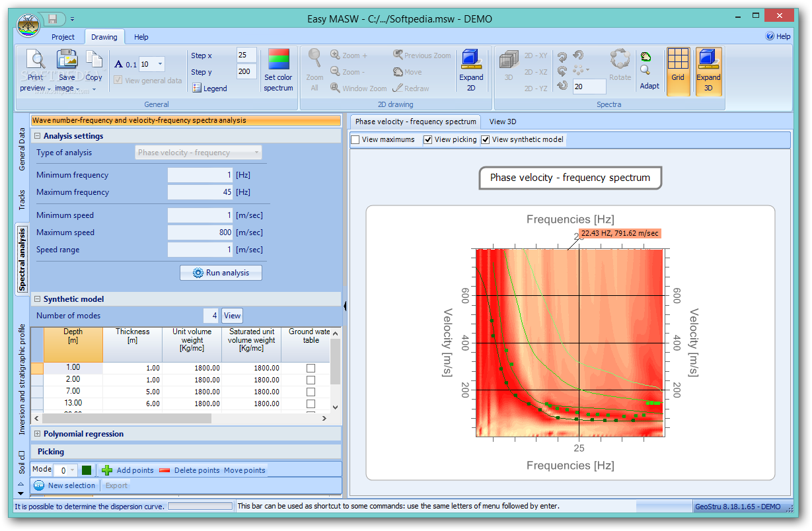The width and height of the screenshot is (812, 531).
Task: Switch to the Project ribbon tab
Action: (x=63, y=37)
